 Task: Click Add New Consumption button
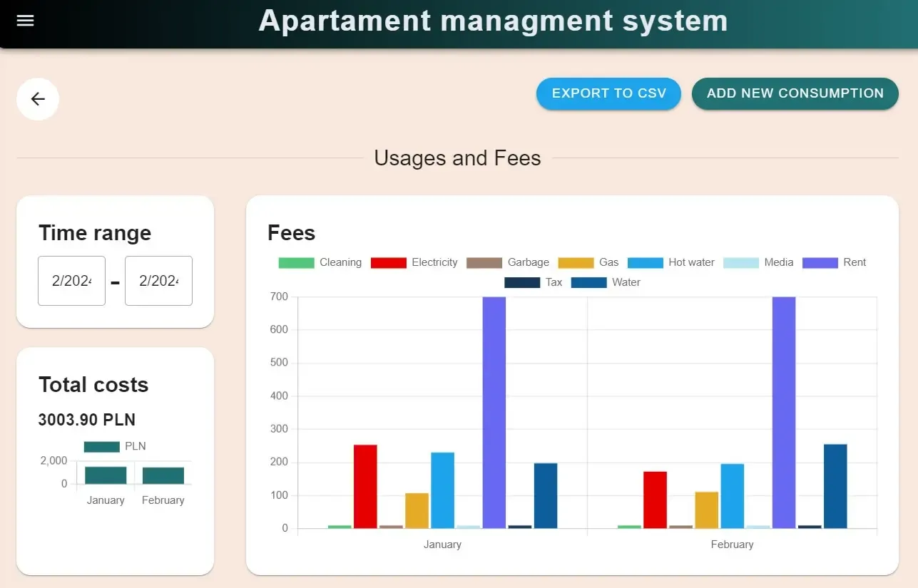click(795, 93)
